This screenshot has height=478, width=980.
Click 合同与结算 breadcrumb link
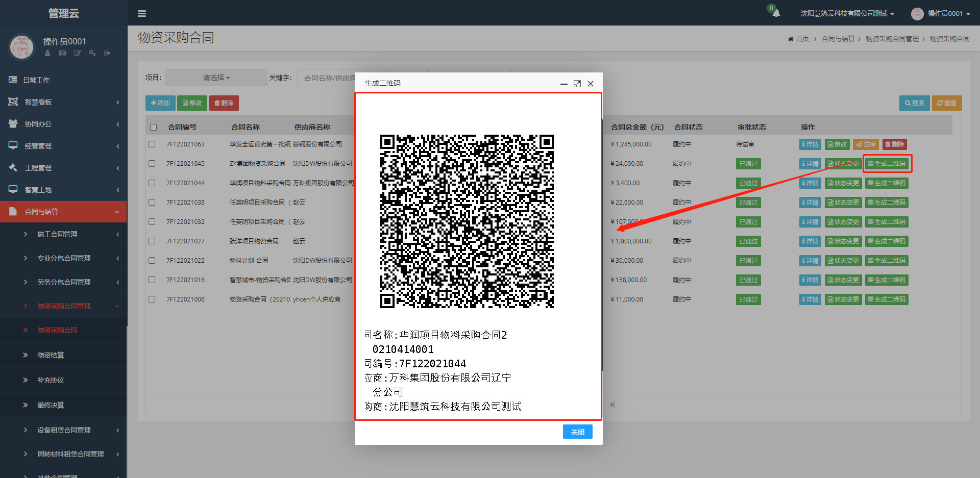(838, 39)
